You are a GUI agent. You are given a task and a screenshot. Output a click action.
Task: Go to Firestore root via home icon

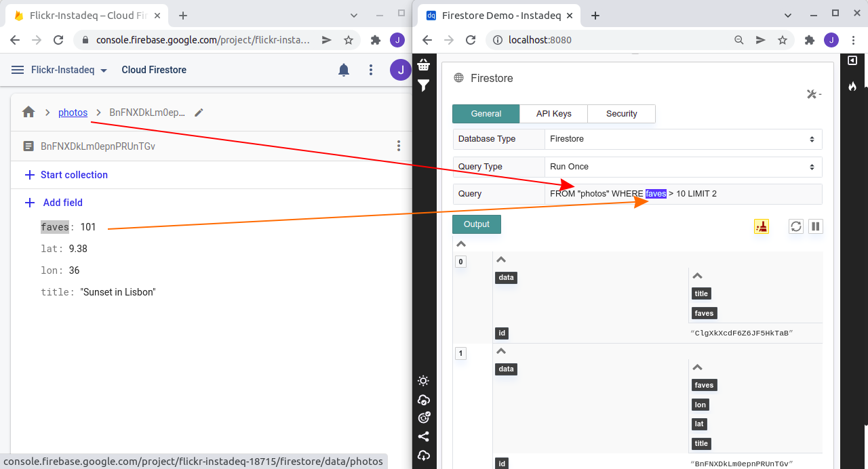click(x=28, y=113)
